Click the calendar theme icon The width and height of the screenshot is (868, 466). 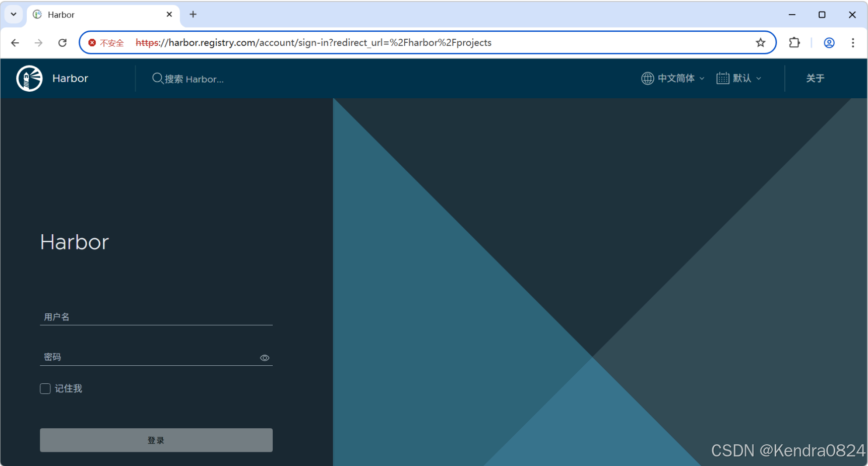[x=723, y=79]
